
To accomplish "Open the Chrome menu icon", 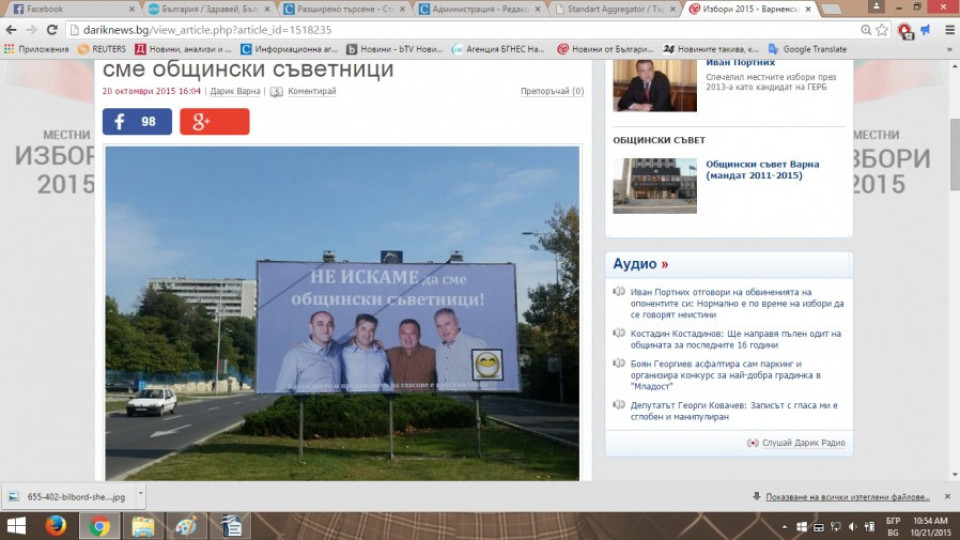I will [x=950, y=29].
